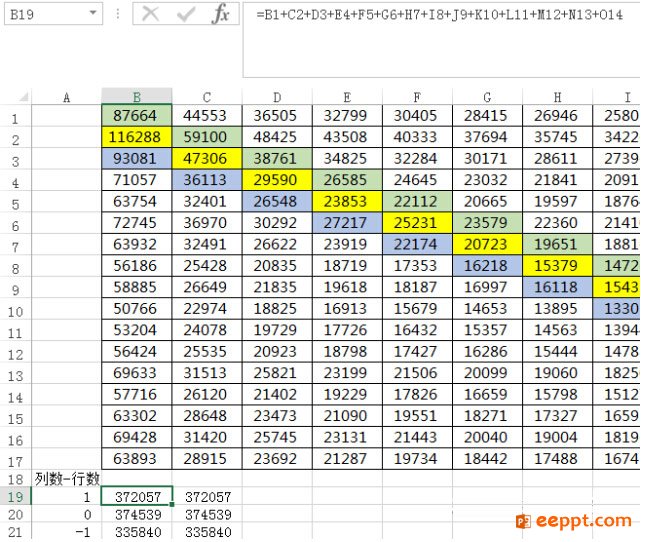Select row 19 header
Image resolution: width=647 pixels, height=542 pixels.
pyautogui.click(x=15, y=496)
